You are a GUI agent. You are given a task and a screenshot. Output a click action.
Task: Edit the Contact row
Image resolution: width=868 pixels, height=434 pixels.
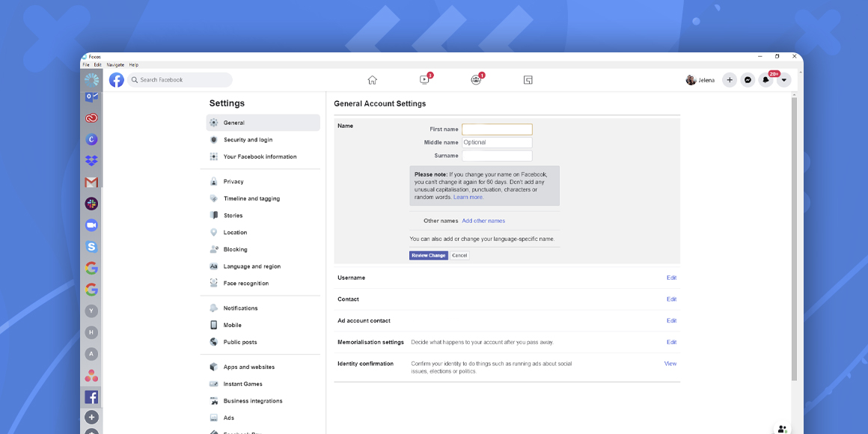click(671, 299)
